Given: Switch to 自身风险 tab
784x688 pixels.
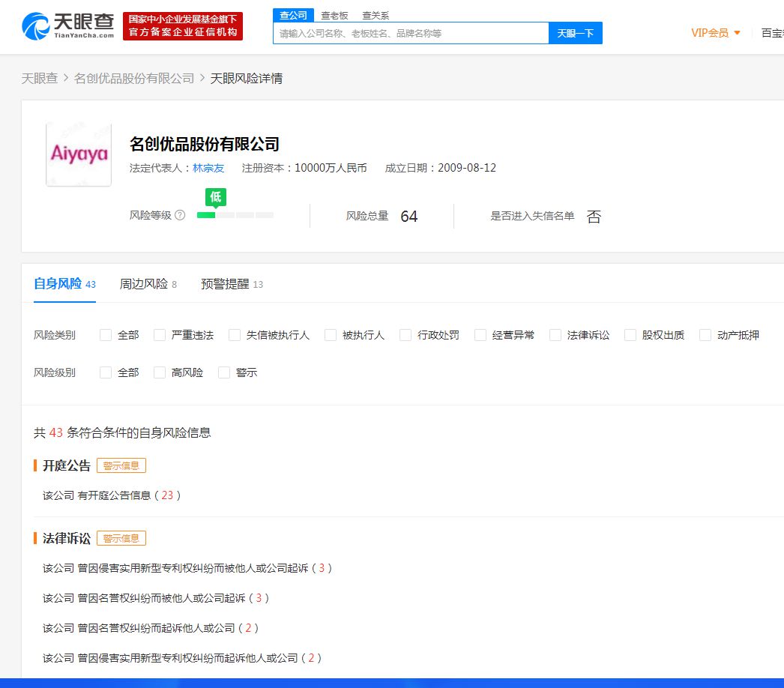Looking at the screenshot, I should pos(64,284).
